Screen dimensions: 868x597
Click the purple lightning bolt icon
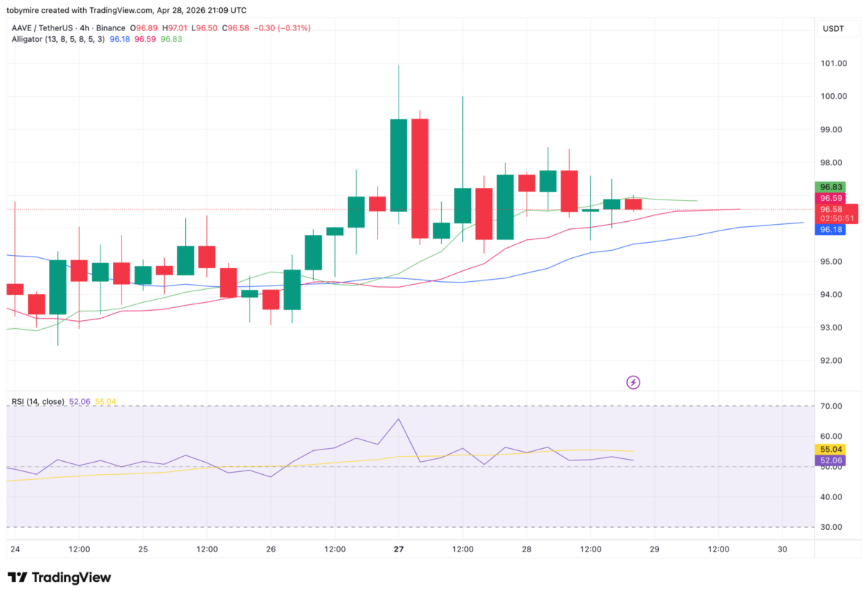tap(633, 382)
